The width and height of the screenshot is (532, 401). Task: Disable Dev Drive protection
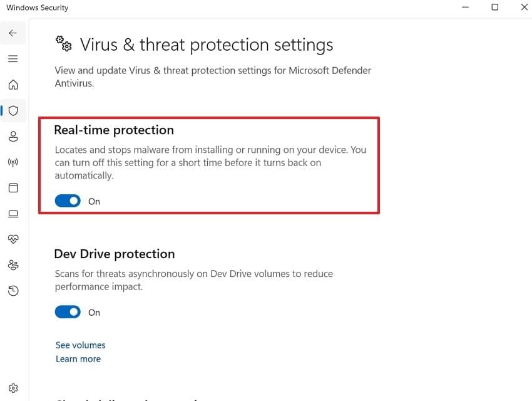pyautogui.click(x=68, y=311)
